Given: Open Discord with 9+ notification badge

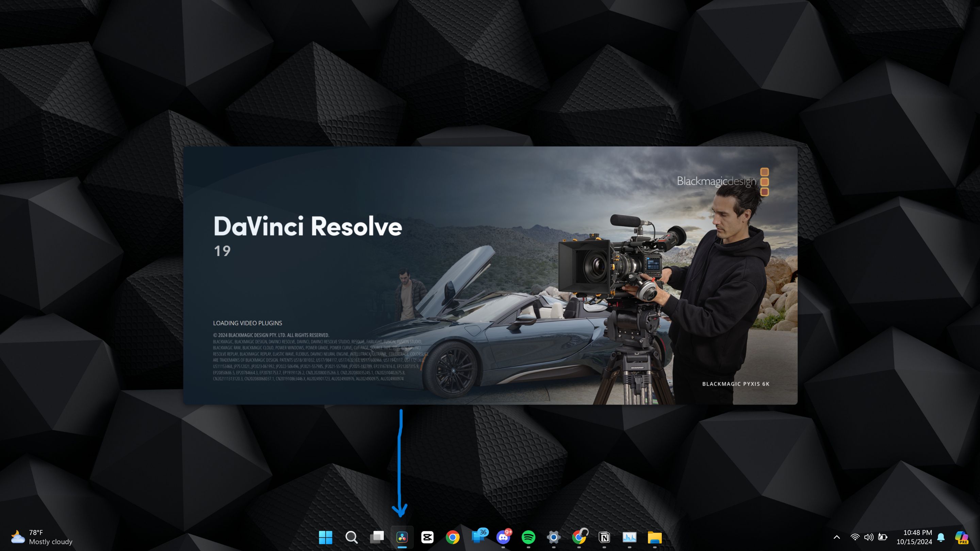Looking at the screenshot, I should (x=504, y=537).
